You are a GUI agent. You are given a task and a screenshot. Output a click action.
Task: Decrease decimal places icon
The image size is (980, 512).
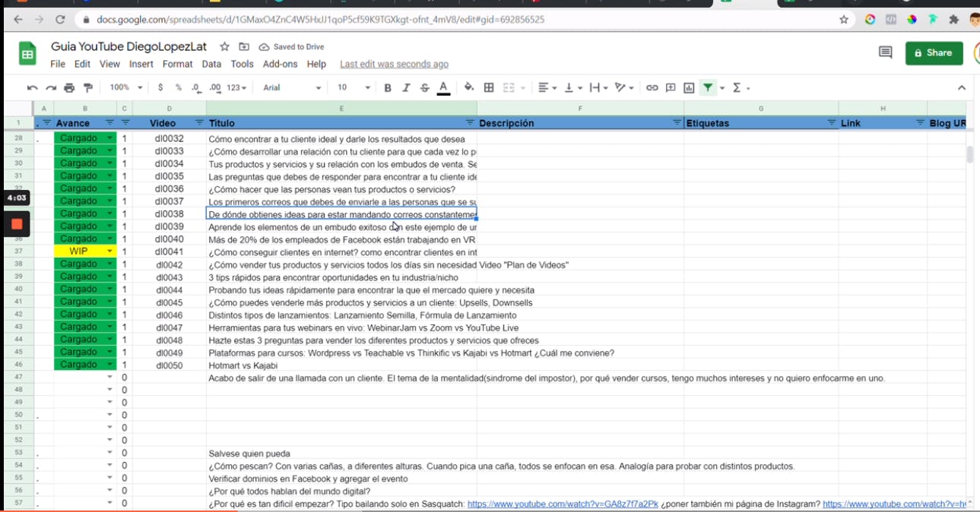pyautogui.click(x=196, y=88)
